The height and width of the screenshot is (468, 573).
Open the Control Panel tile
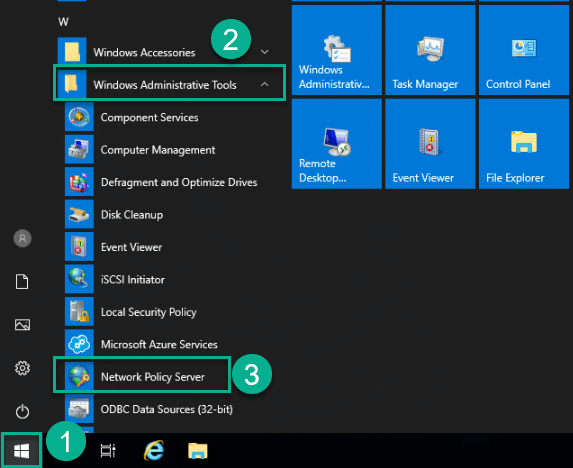coord(524,50)
